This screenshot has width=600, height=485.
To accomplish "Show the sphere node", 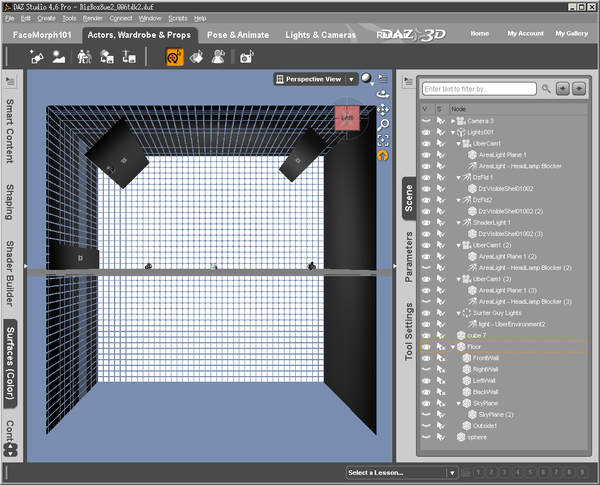I will 426,437.
